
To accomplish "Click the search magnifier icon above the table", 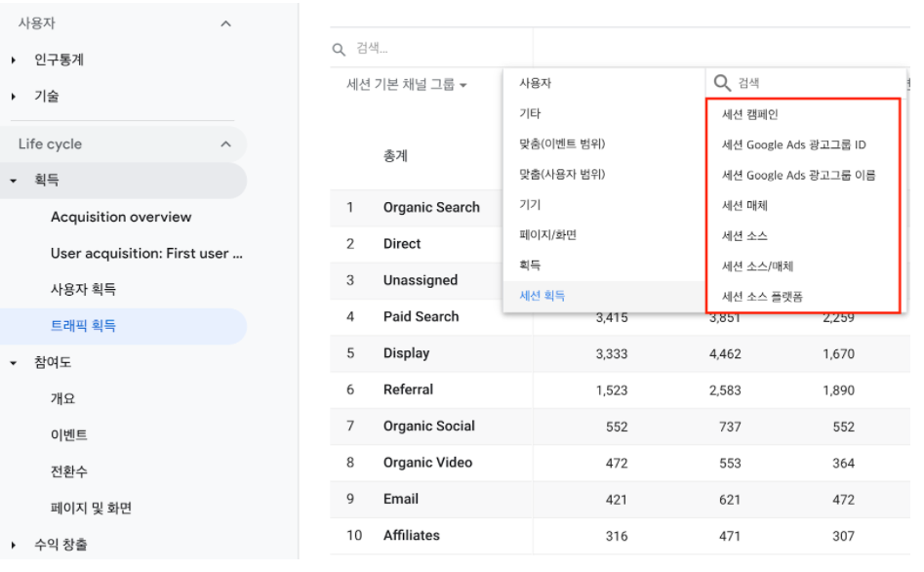I will point(339,49).
